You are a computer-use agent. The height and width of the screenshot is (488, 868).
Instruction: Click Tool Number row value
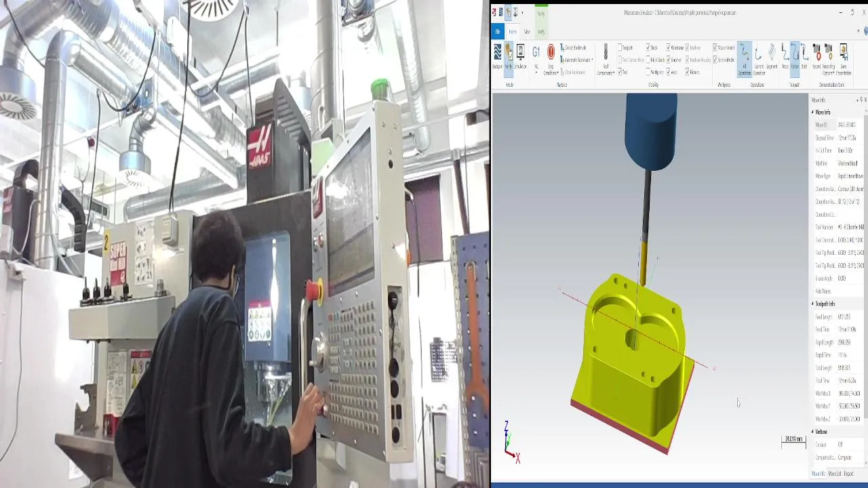point(850,227)
